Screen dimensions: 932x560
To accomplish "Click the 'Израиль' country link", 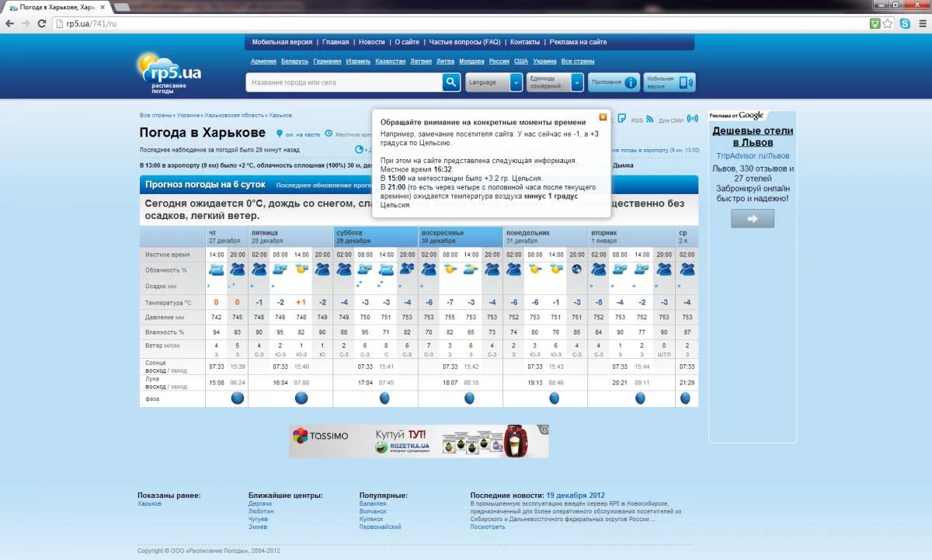I will click(358, 61).
